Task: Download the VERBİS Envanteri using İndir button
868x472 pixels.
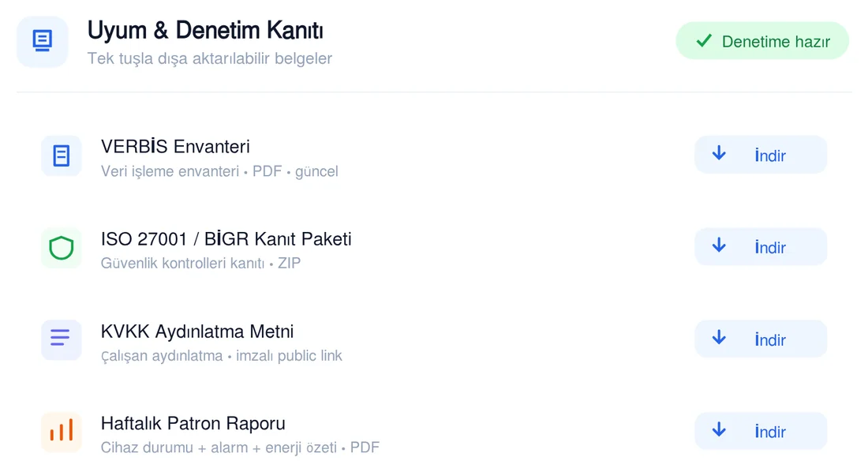Action: pos(761,155)
